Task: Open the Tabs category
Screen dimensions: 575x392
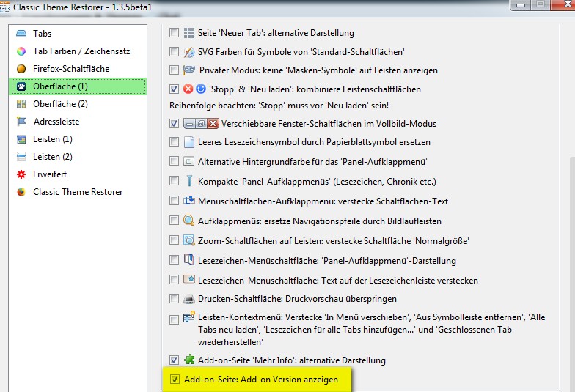Action: pyautogui.click(x=78, y=34)
